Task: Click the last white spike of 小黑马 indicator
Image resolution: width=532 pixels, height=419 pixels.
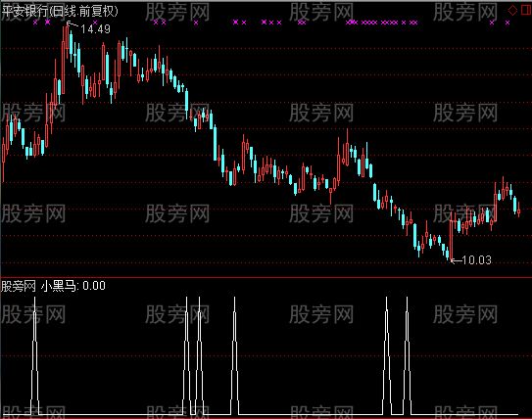Action: 408,355
